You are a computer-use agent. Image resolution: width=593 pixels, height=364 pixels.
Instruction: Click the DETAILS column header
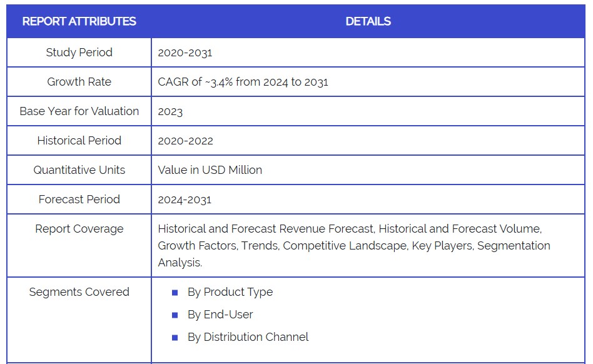click(368, 21)
